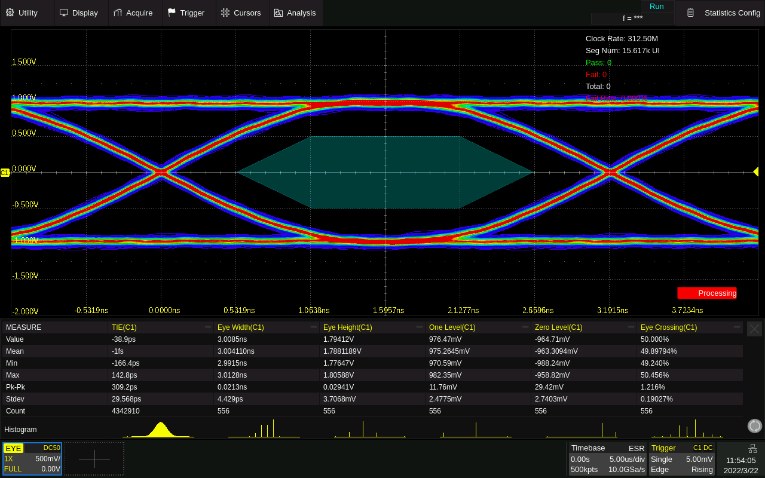The image size is (765, 478).
Task: Open the Trigger settings box
Action: click(682, 458)
